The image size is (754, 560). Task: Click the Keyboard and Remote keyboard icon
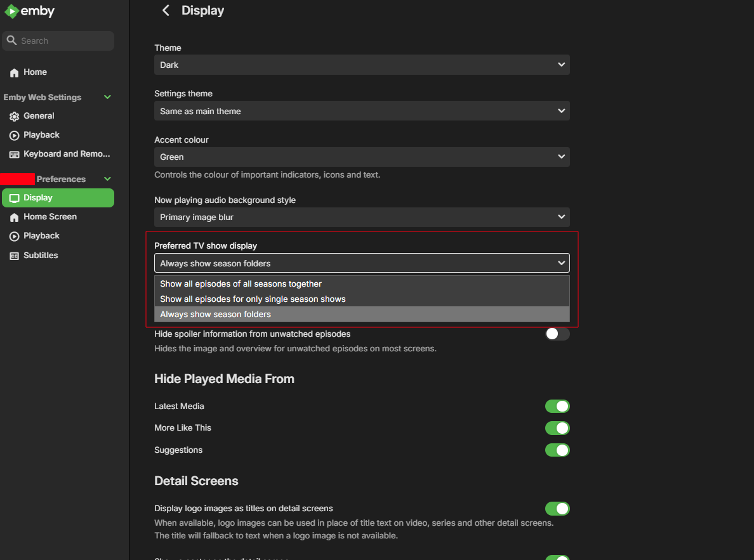[x=14, y=154]
